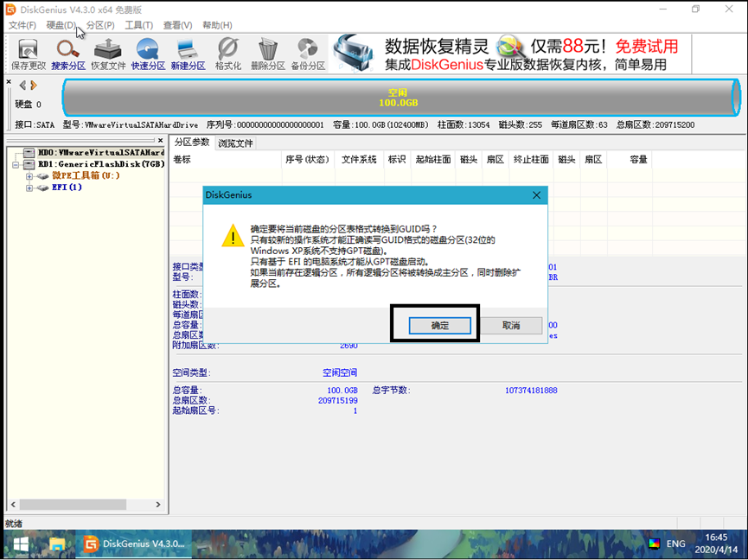Screen dimensions: 748x560
Task: Switch to the 分区参数 tab
Action: pyautogui.click(x=192, y=143)
